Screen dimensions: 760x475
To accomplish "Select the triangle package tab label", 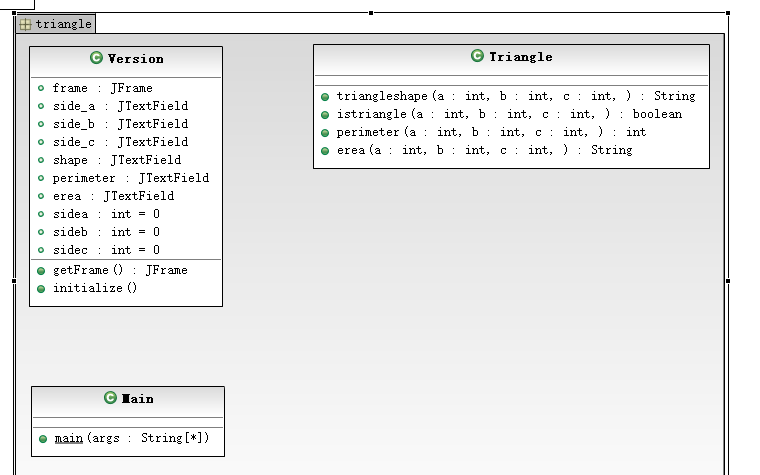I will click(x=63, y=24).
